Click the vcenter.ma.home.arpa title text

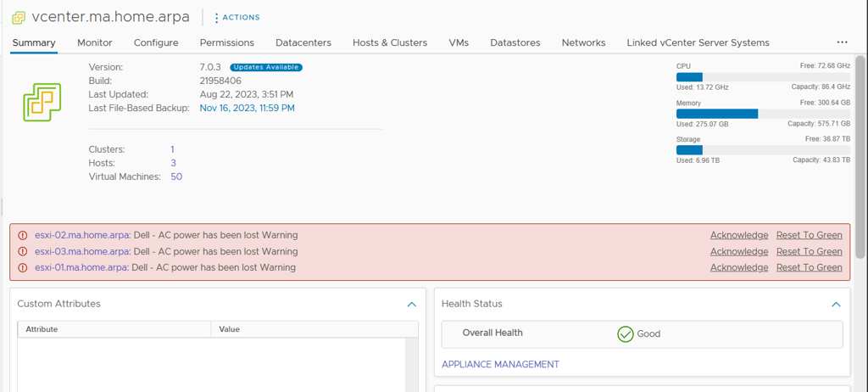point(111,17)
